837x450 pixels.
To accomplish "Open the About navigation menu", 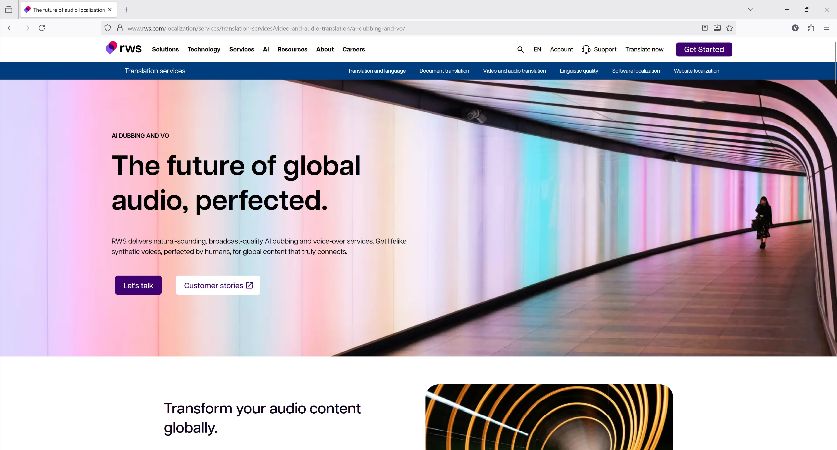I will 325,49.
